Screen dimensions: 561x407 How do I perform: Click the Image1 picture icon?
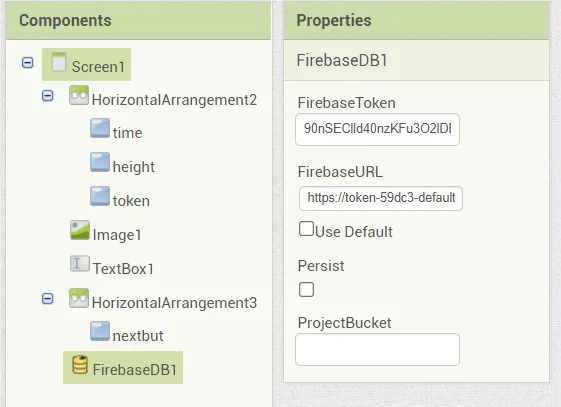[80, 230]
